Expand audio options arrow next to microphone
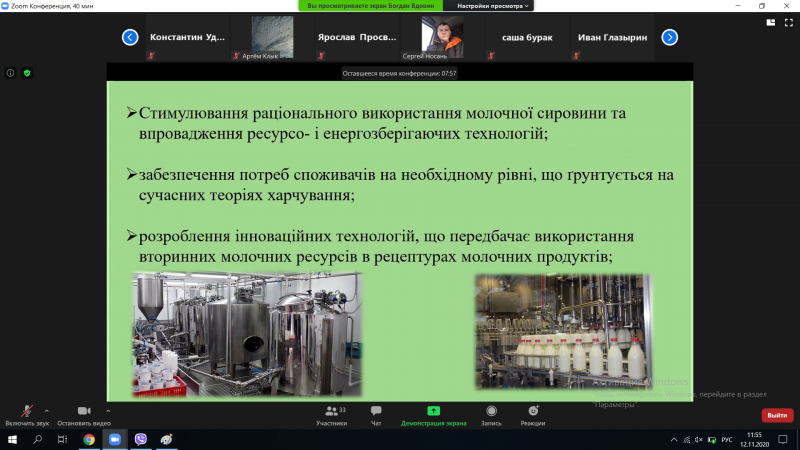Screen dimensions: 800x450 coord(46,411)
